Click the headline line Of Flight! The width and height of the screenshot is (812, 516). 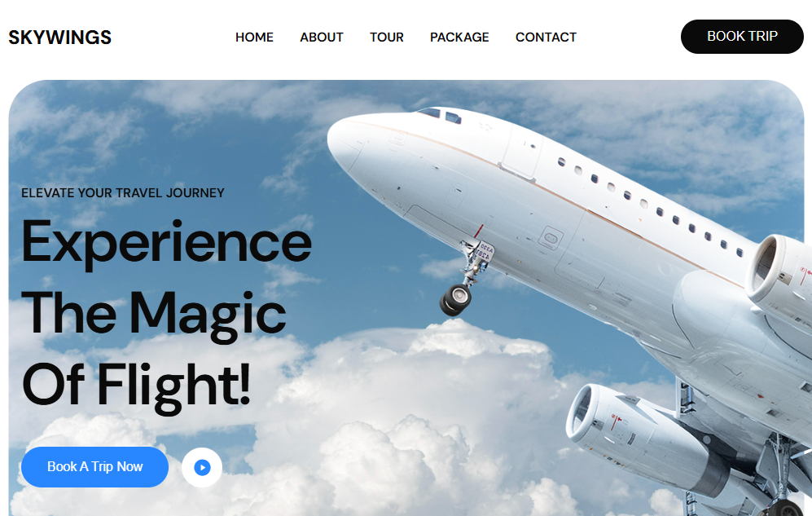click(x=137, y=386)
